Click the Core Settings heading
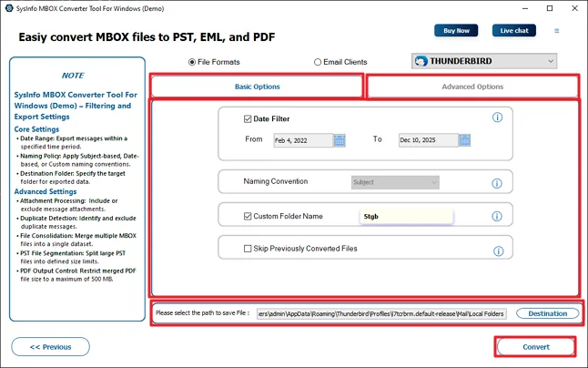The width and height of the screenshot is (588, 368). 36,129
